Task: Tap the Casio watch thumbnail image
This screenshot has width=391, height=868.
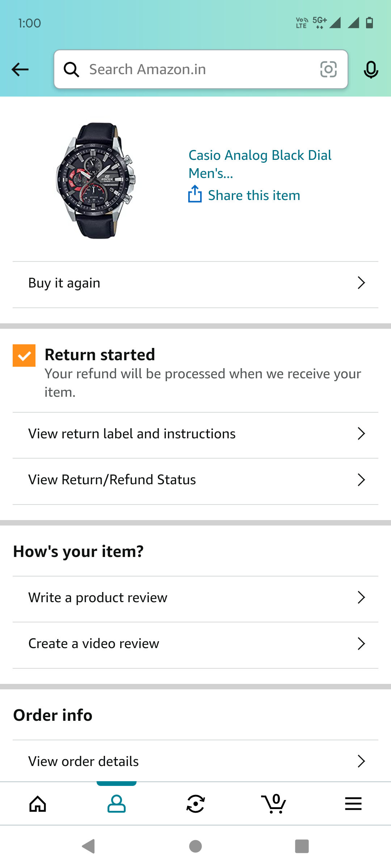Action: (x=95, y=180)
